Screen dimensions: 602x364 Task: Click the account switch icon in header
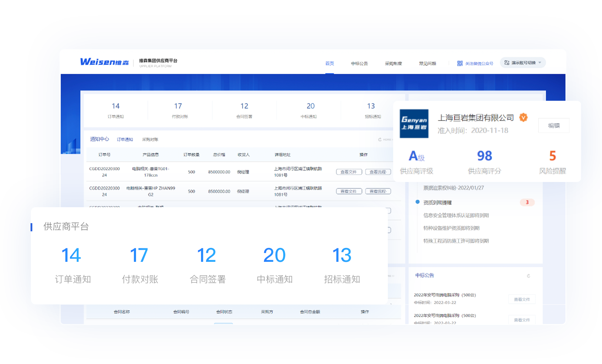pos(507,63)
